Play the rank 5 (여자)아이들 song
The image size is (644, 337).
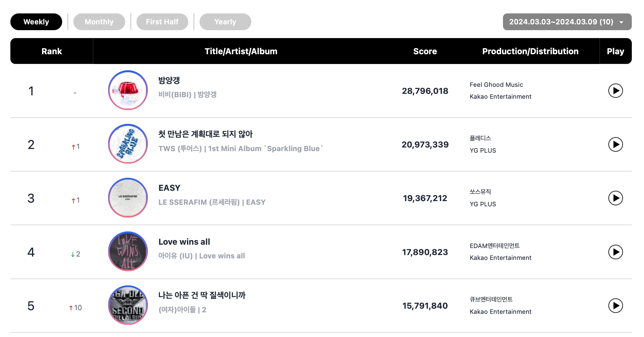click(615, 306)
